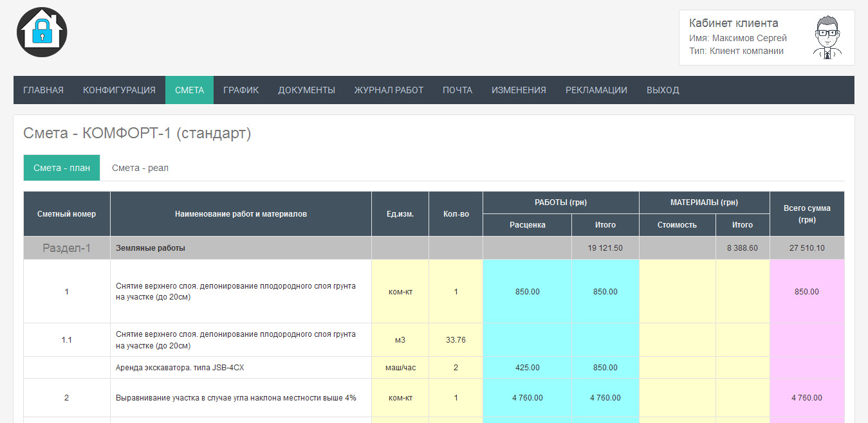Select the Смета - план tab
868x423 pixels.
[x=62, y=168]
